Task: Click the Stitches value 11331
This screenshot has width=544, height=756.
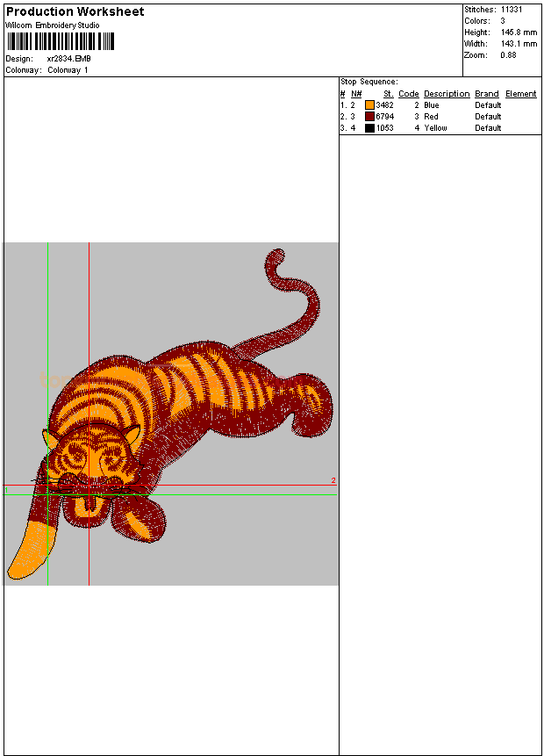Action: point(512,9)
